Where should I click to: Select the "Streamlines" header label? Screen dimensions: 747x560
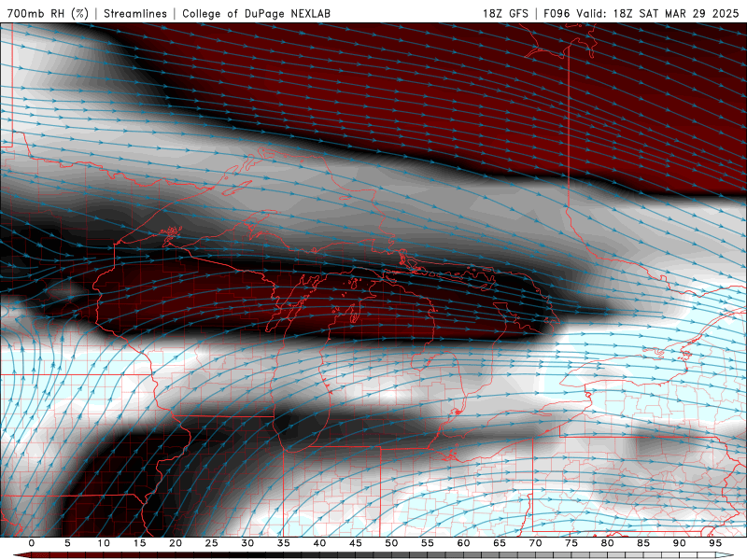coord(135,13)
